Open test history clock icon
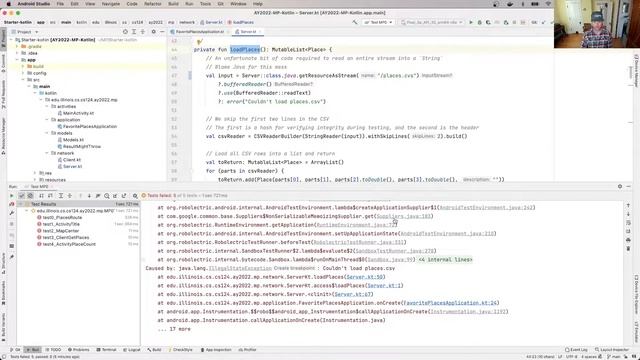Screen dimensions: 640x360 [107, 196]
